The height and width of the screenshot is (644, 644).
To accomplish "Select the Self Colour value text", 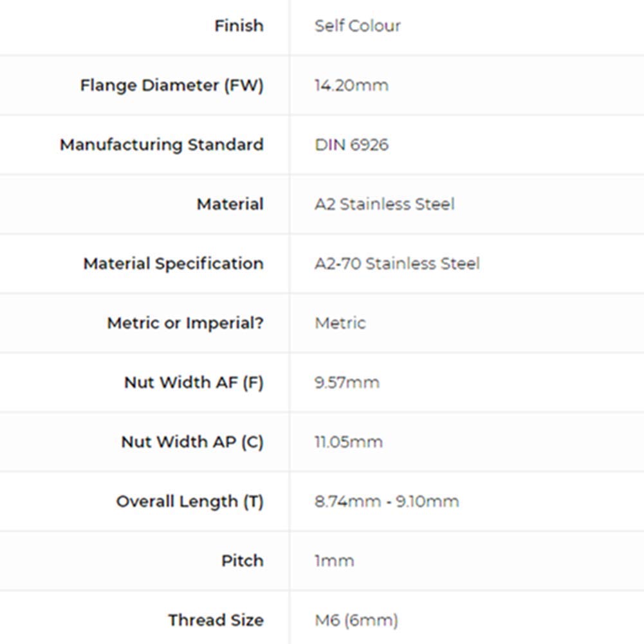I will (357, 26).
